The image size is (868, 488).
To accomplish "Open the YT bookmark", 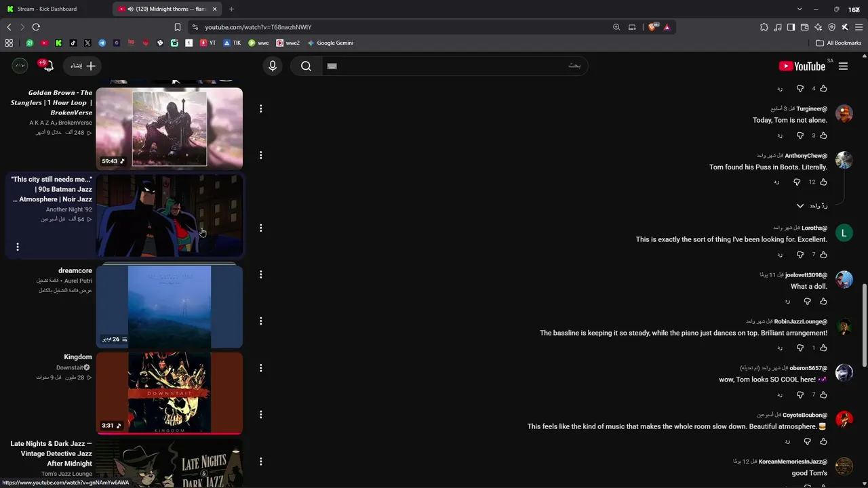I will tap(208, 43).
